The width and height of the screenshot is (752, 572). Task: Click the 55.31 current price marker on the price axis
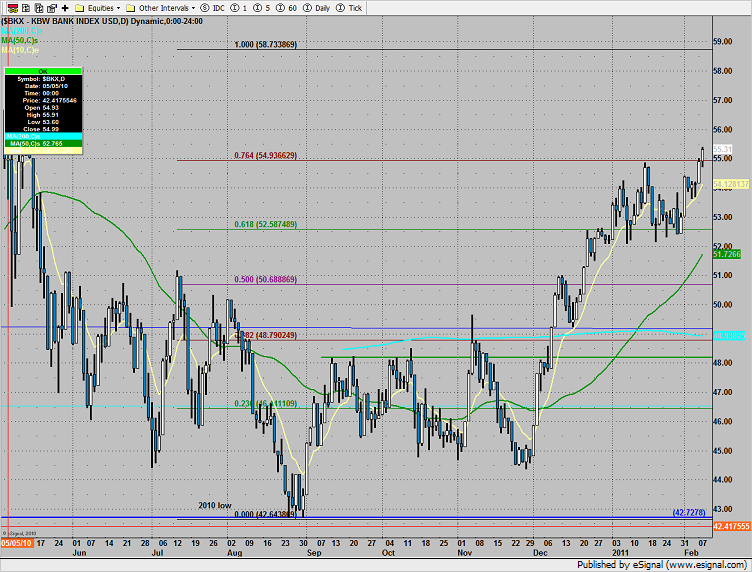click(724, 149)
